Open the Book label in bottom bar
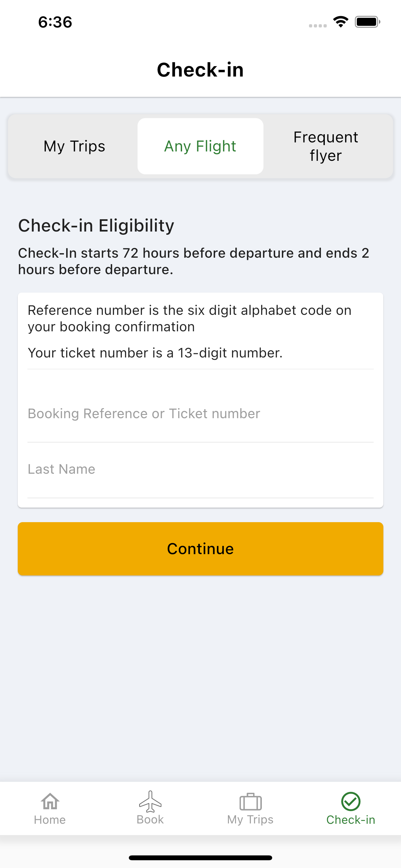 tap(150, 820)
